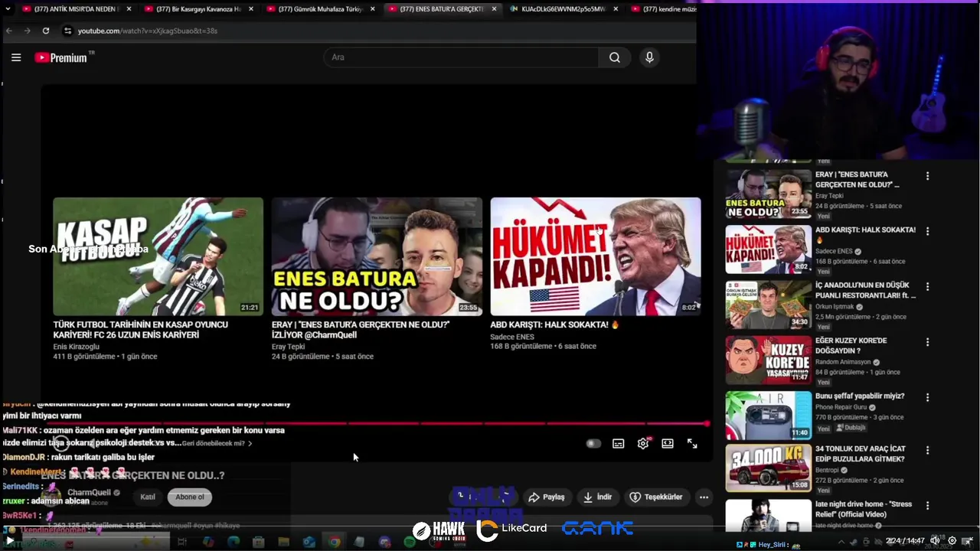Close the Gümrük Muhafaza tab
Screen dimensions: 980x551
tap(372, 9)
